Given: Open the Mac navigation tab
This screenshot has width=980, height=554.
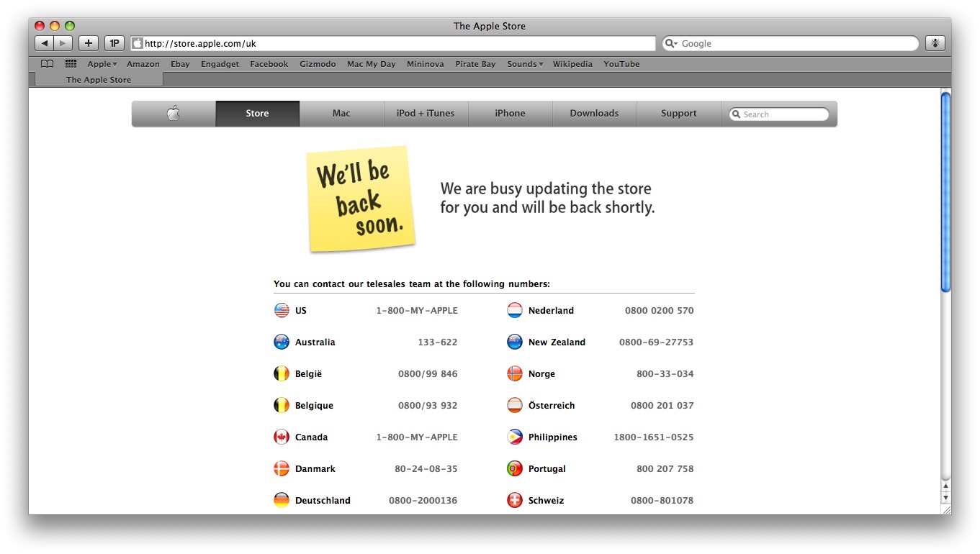Looking at the screenshot, I should (341, 113).
